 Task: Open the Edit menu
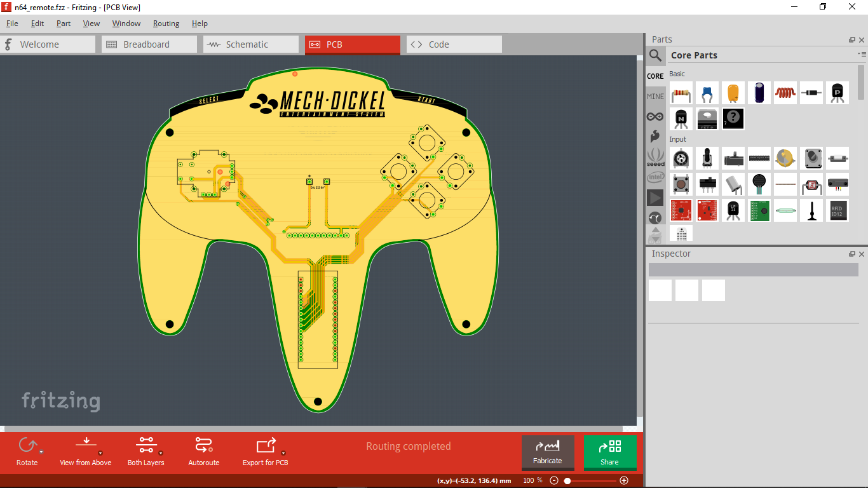pos(37,24)
